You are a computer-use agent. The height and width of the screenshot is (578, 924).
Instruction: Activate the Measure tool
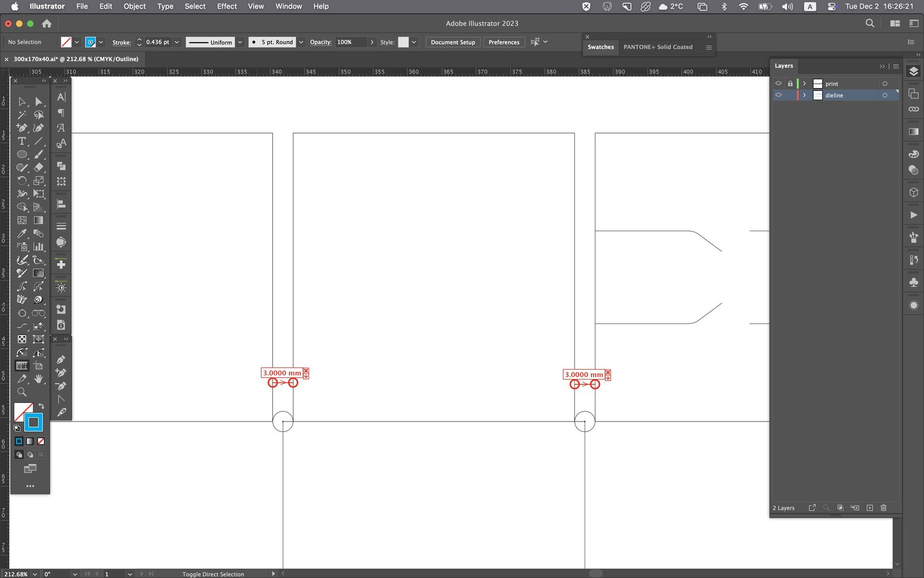click(x=22, y=365)
